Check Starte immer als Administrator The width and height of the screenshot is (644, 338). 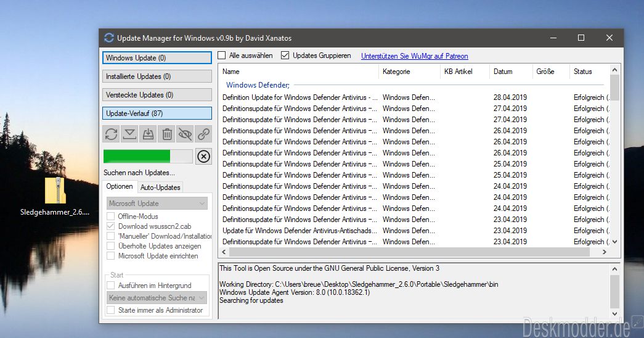pos(110,310)
